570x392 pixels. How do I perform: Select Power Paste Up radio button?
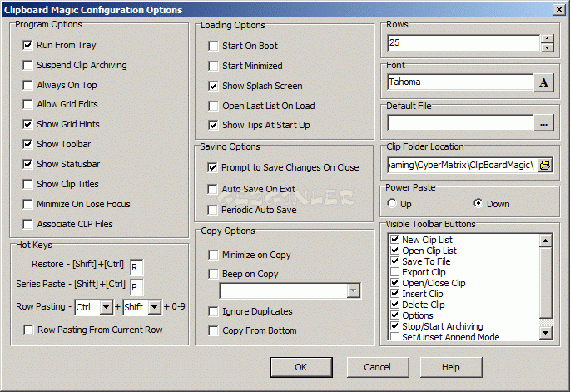[x=392, y=203]
